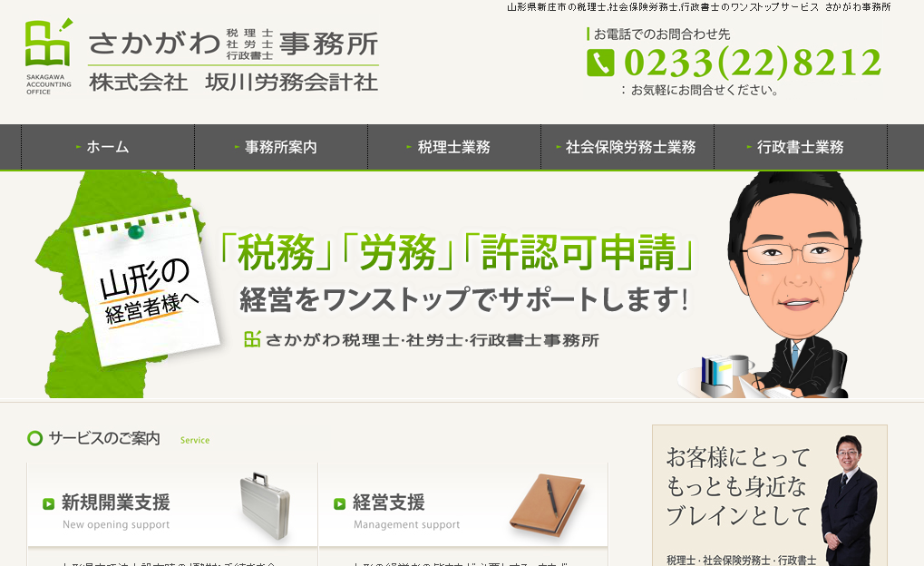Click the さかがわ事務所 header title
Viewport: 924px width, 566px height.
click(233, 44)
